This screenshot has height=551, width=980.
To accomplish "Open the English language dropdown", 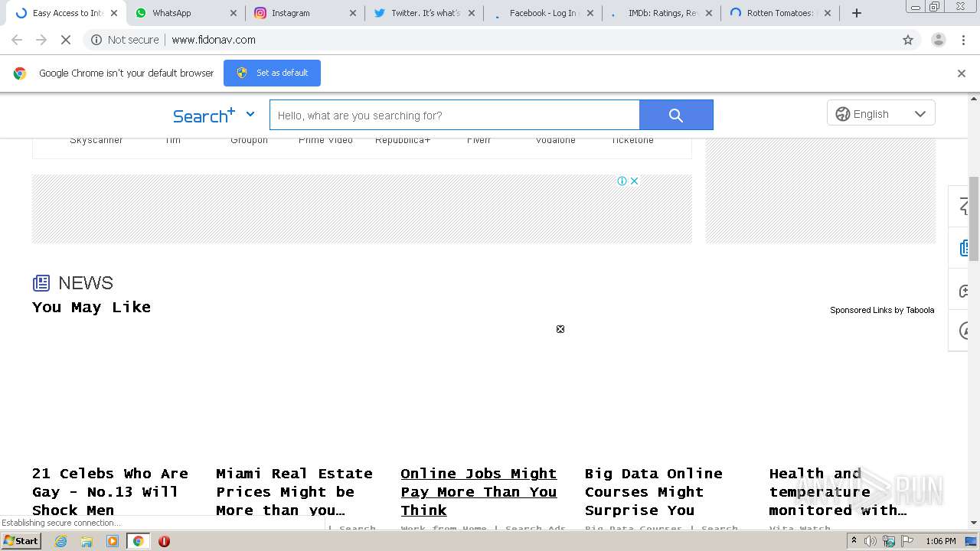I will 880,114.
